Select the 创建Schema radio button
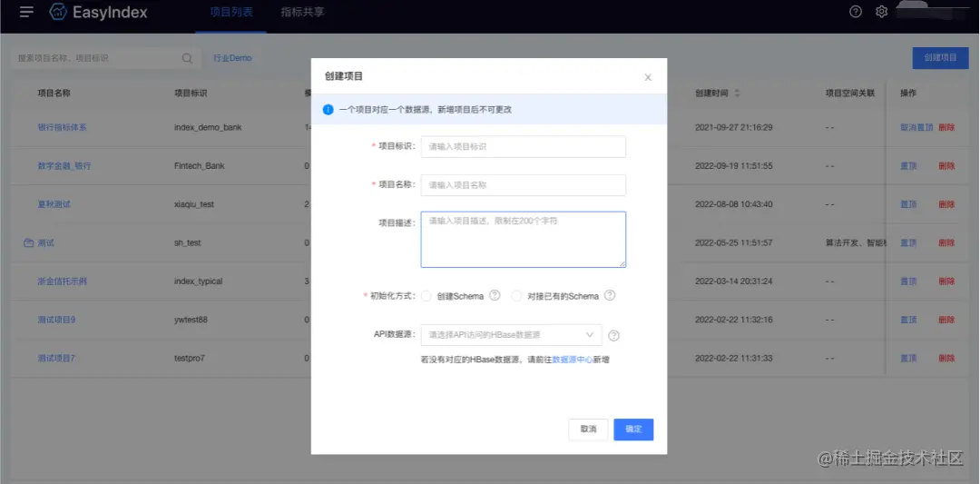 pyautogui.click(x=426, y=296)
